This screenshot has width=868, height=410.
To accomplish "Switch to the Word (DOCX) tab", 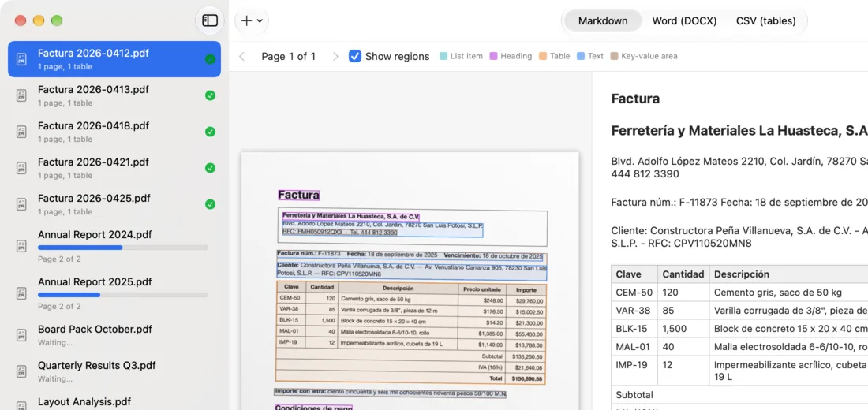I will click(684, 21).
